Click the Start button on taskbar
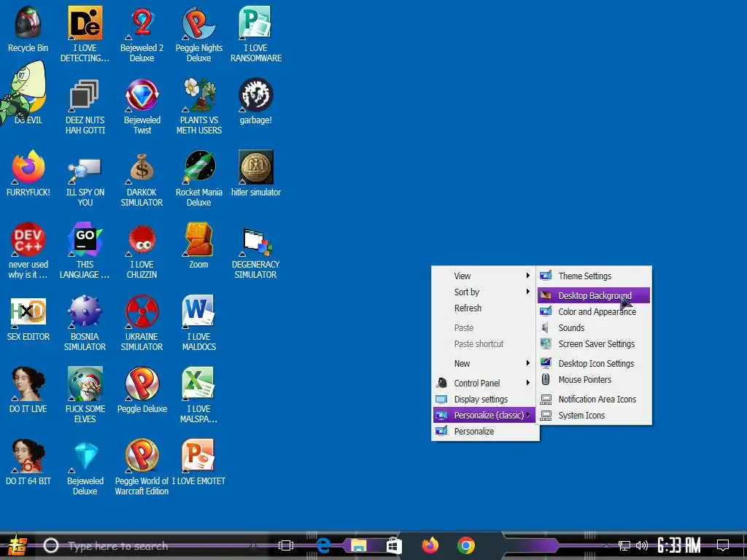 [18, 545]
